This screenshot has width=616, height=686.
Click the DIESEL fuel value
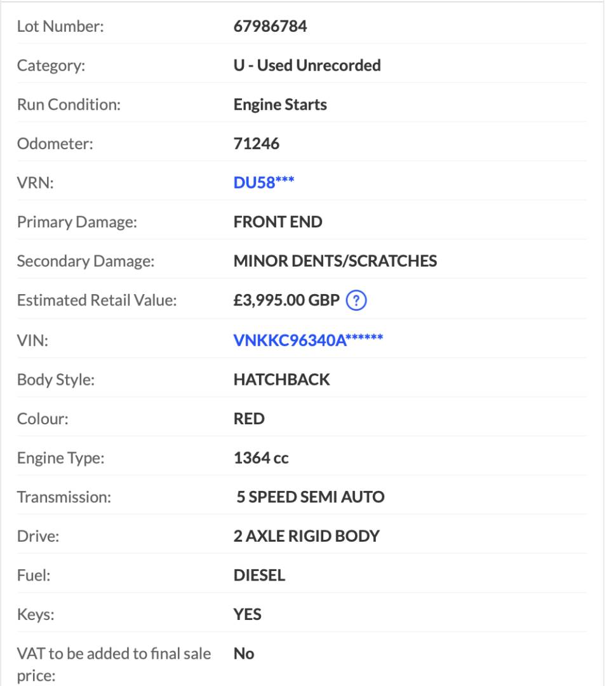[259, 575]
